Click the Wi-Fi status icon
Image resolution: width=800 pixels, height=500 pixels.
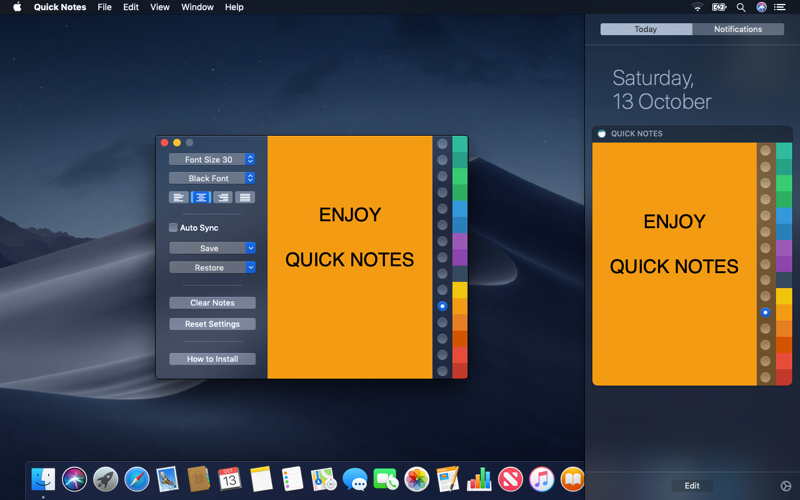[x=697, y=7]
